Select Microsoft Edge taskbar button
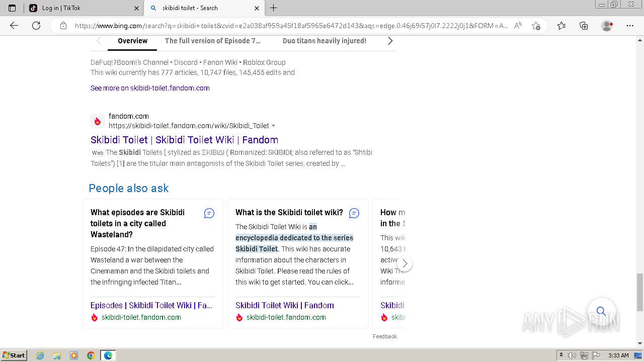 pyautogui.click(x=108, y=355)
